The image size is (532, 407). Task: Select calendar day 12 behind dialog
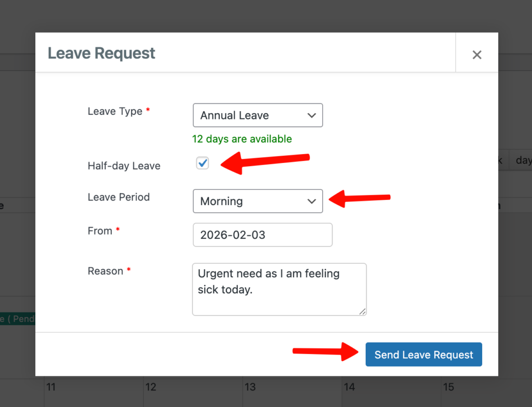click(x=151, y=387)
